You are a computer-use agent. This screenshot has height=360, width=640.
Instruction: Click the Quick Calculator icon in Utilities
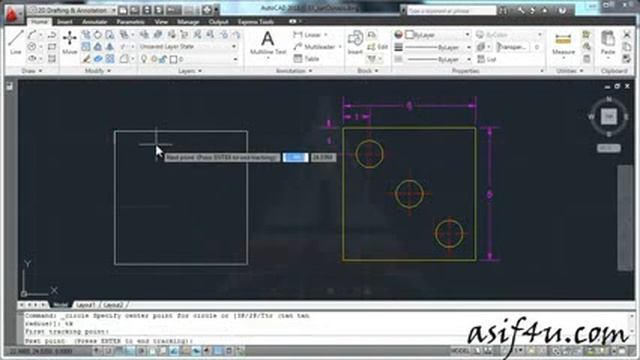point(587,59)
